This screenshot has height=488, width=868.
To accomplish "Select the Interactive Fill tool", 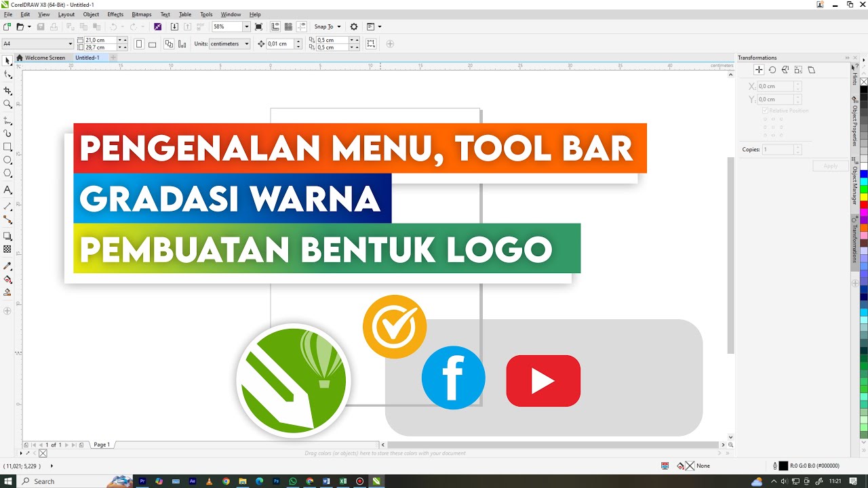I will 7,279.
